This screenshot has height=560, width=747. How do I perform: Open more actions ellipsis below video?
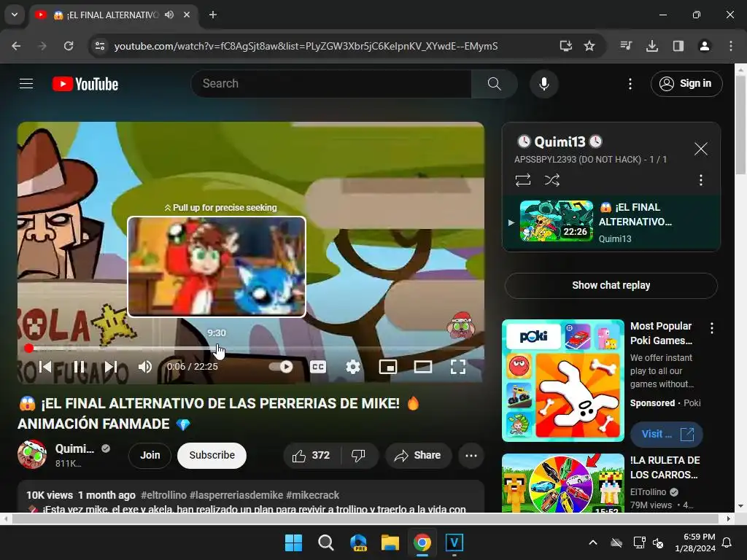click(471, 456)
